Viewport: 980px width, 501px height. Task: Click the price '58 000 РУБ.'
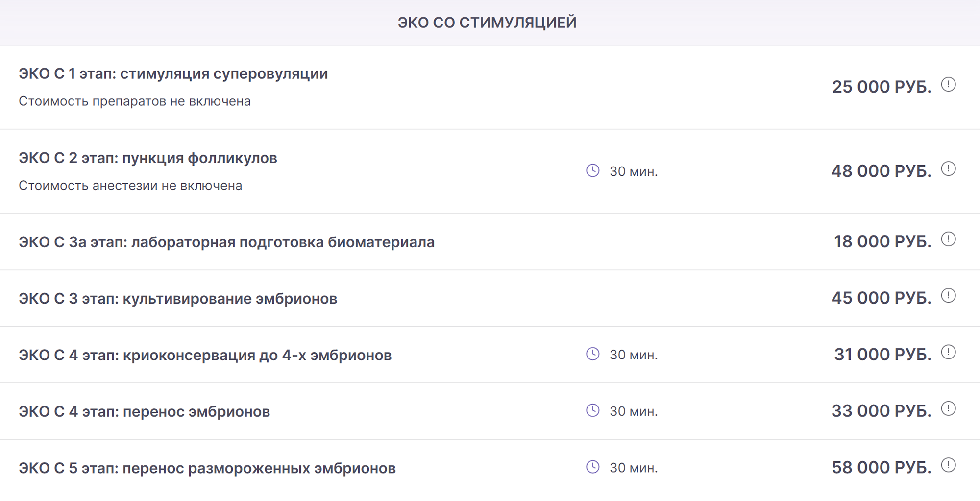(x=882, y=467)
